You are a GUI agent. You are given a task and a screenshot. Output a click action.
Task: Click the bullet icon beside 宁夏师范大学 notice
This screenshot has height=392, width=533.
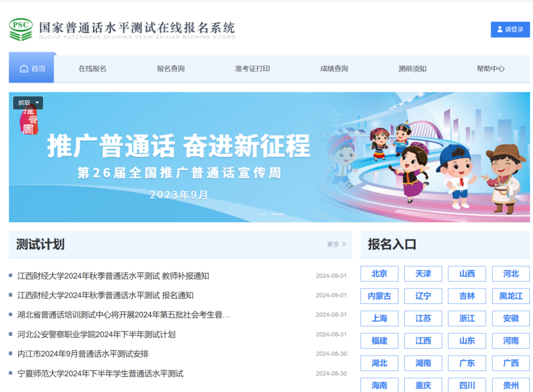pyautogui.click(x=12, y=373)
